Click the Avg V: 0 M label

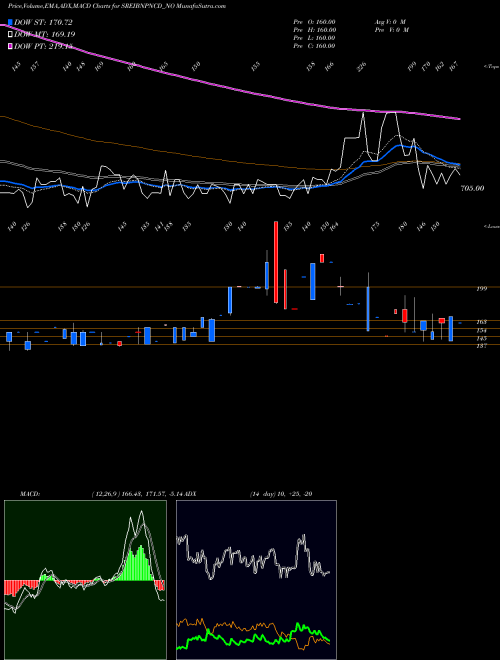(390, 22)
